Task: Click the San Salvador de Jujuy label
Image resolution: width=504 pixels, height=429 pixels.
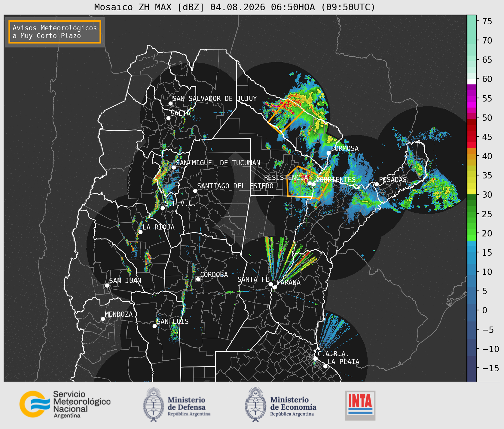Action: pyautogui.click(x=215, y=99)
